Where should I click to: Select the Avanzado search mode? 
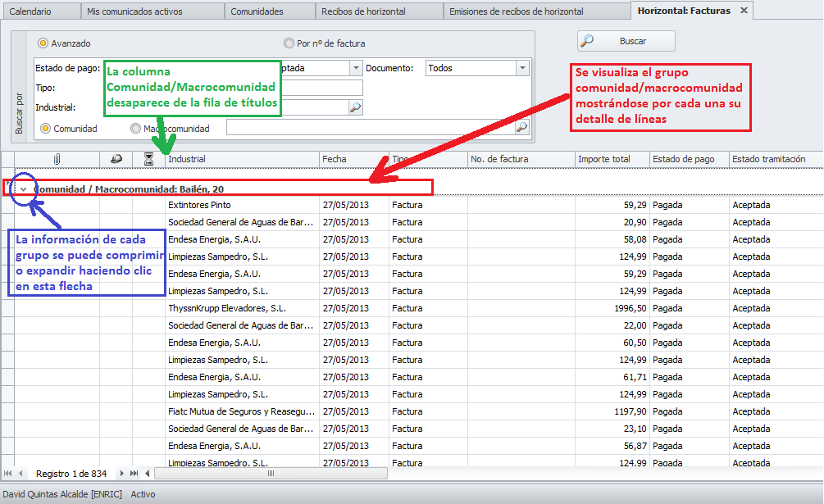(43, 43)
